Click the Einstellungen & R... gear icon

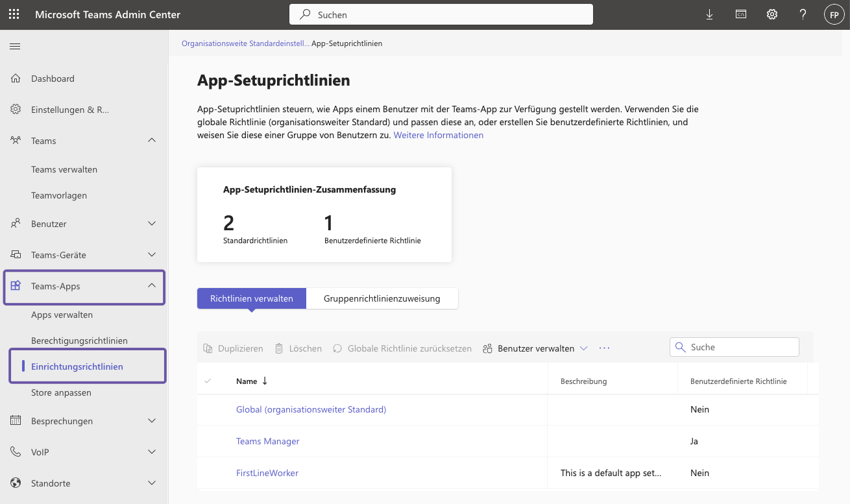click(x=16, y=110)
